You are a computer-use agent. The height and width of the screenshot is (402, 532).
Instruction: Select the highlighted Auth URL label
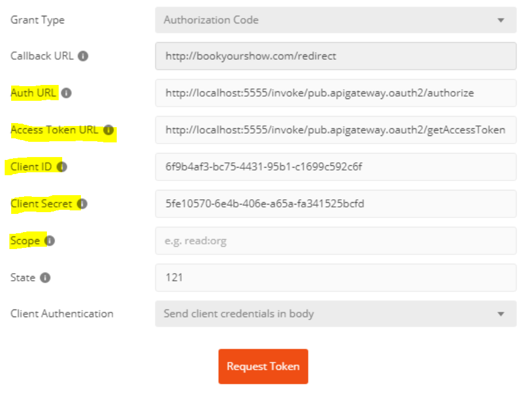point(32,93)
